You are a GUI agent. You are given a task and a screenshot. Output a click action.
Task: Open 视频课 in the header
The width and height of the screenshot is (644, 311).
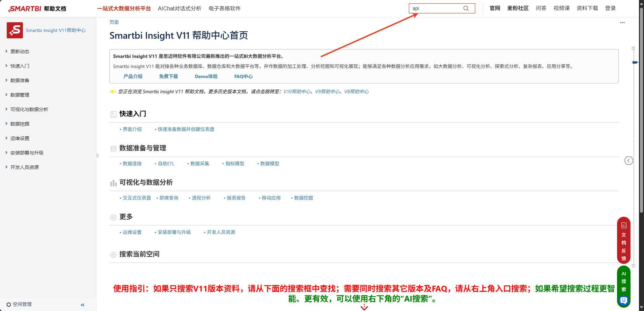pyautogui.click(x=561, y=8)
